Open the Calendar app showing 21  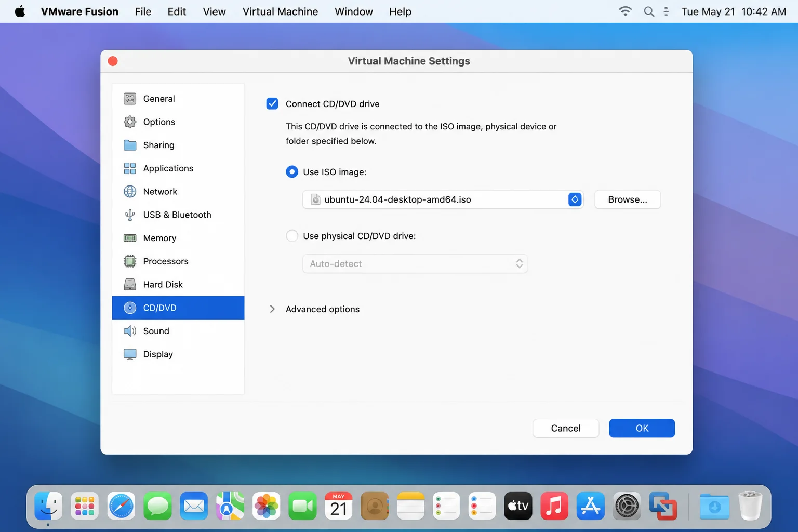[339, 506]
